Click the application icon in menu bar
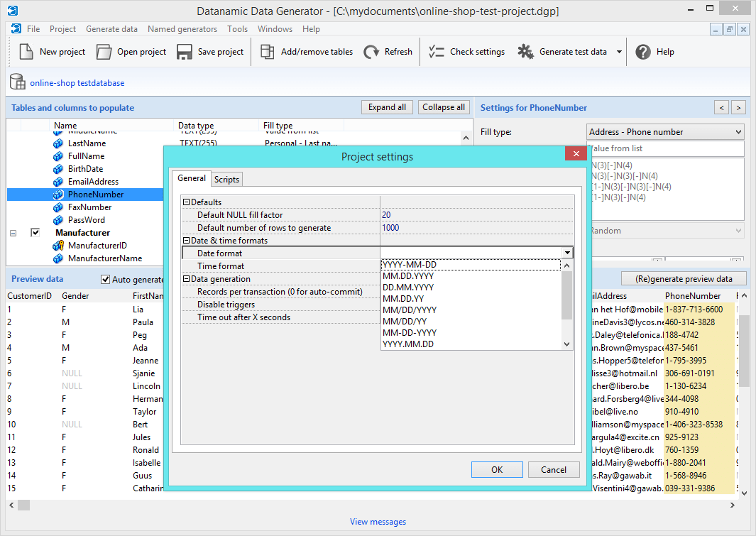 coord(16,29)
